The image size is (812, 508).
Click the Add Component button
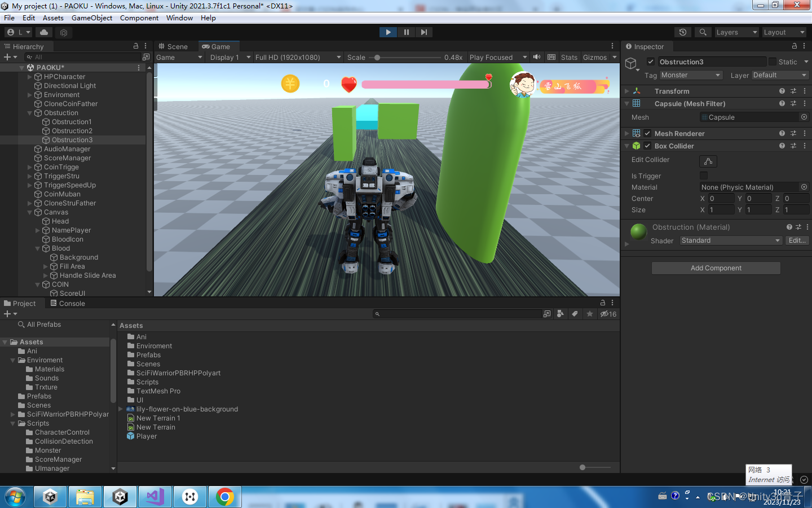coord(716,268)
